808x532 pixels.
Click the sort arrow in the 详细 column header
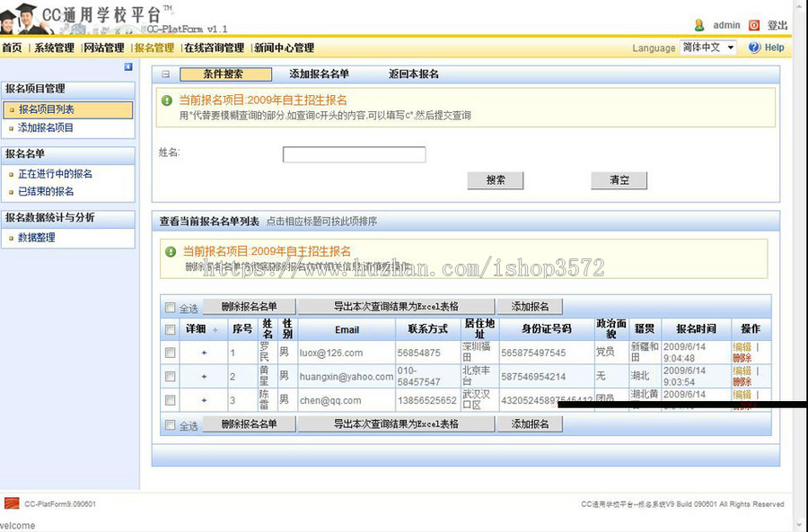point(215,329)
